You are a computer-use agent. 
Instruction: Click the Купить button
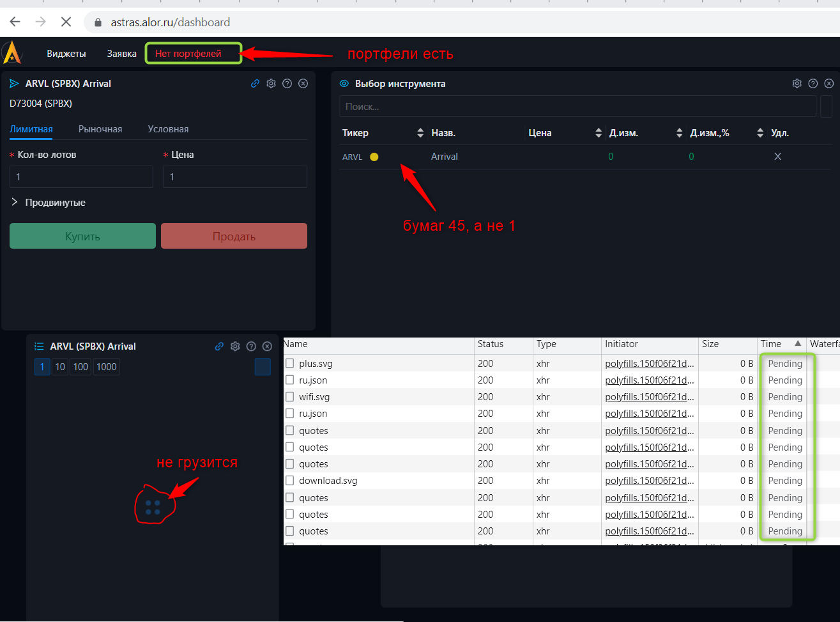(x=82, y=236)
